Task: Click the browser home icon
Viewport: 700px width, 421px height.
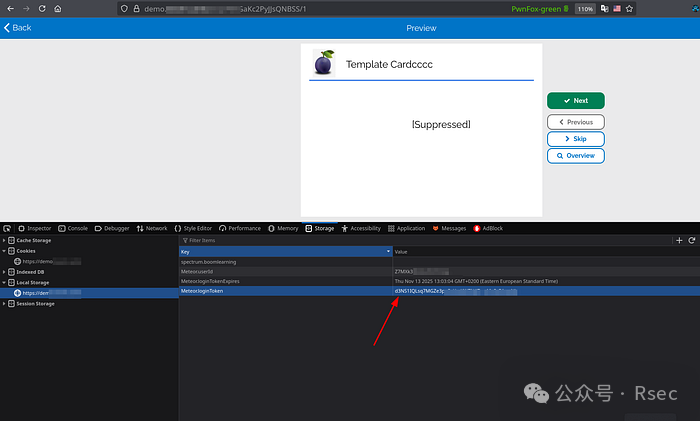Action: [57, 8]
